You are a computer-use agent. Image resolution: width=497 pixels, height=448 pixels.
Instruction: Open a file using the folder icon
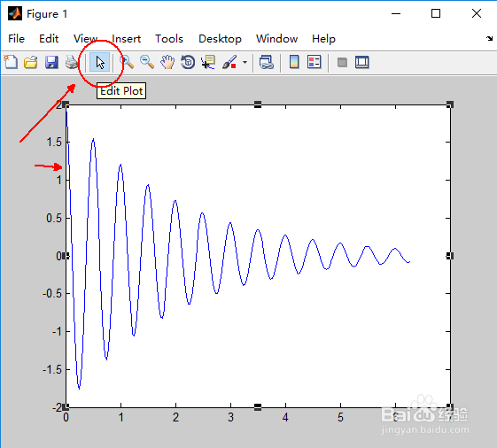pos(31,62)
